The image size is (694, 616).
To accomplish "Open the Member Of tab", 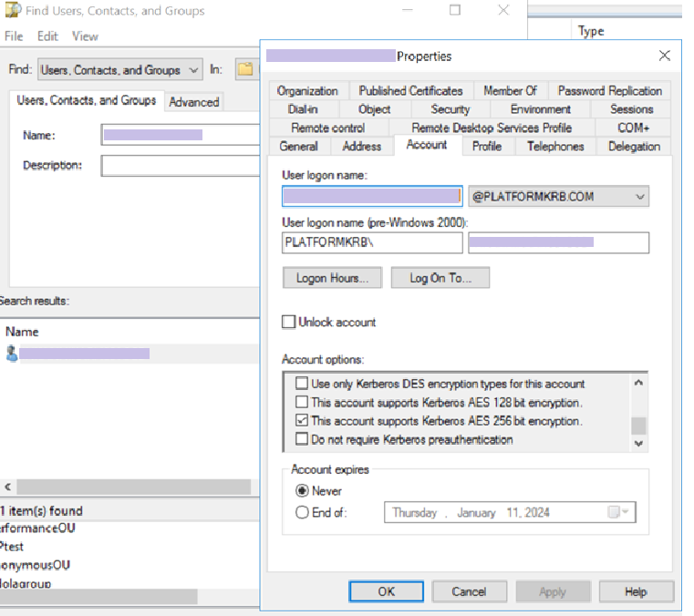I will coord(511,90).
